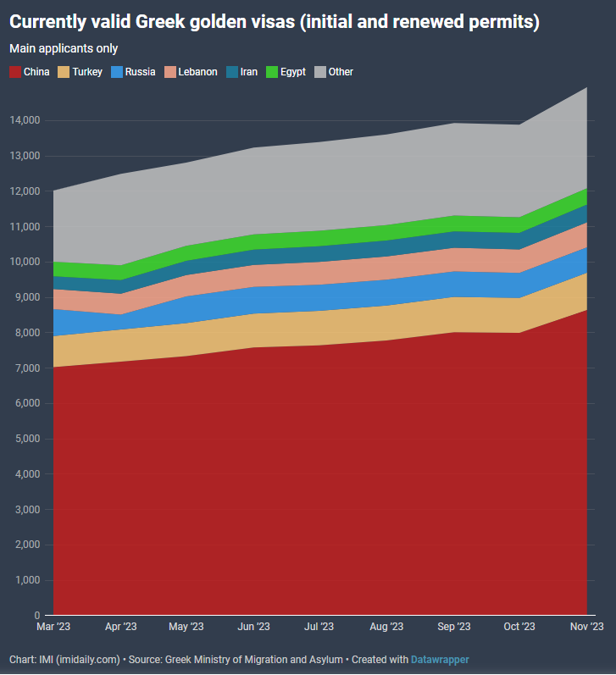Click the 3,000 y-axis value

[28, 509]
